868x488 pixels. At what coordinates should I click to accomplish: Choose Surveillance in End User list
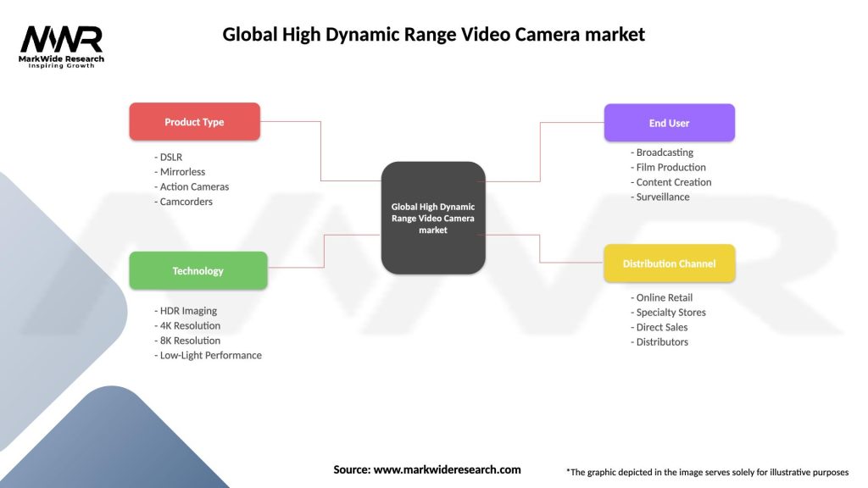coord(662,197)
